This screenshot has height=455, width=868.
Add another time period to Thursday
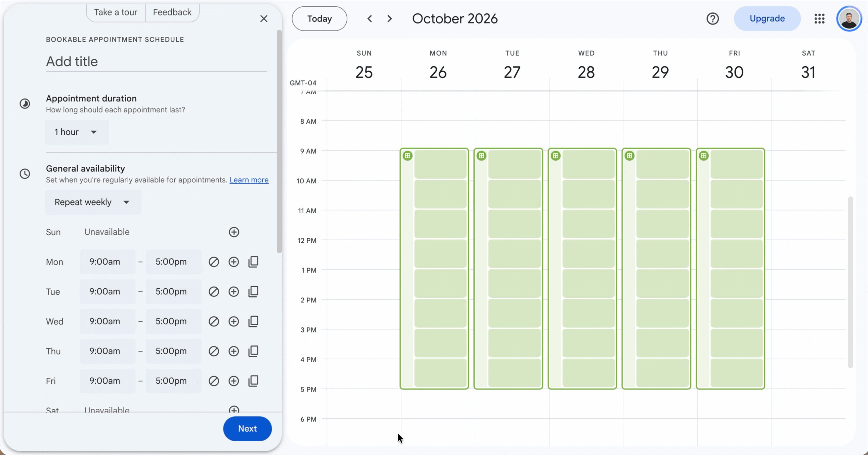(x=233, y=351)
